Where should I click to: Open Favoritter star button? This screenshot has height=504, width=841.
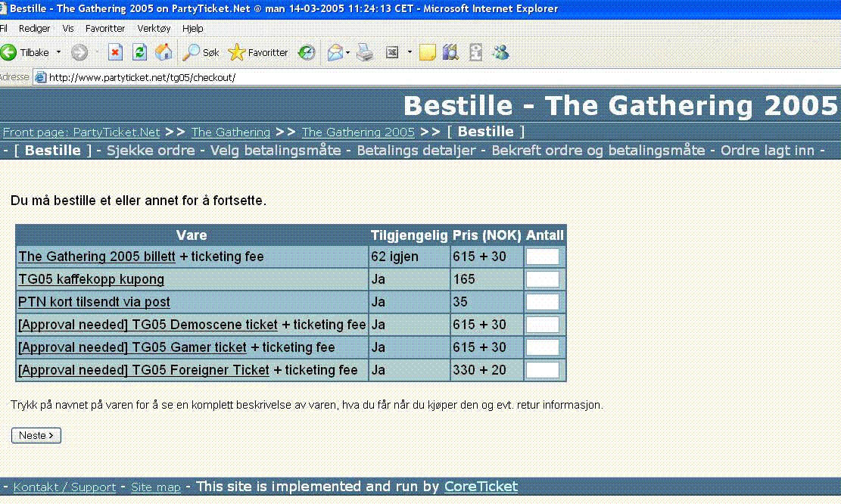coord(258,52)
